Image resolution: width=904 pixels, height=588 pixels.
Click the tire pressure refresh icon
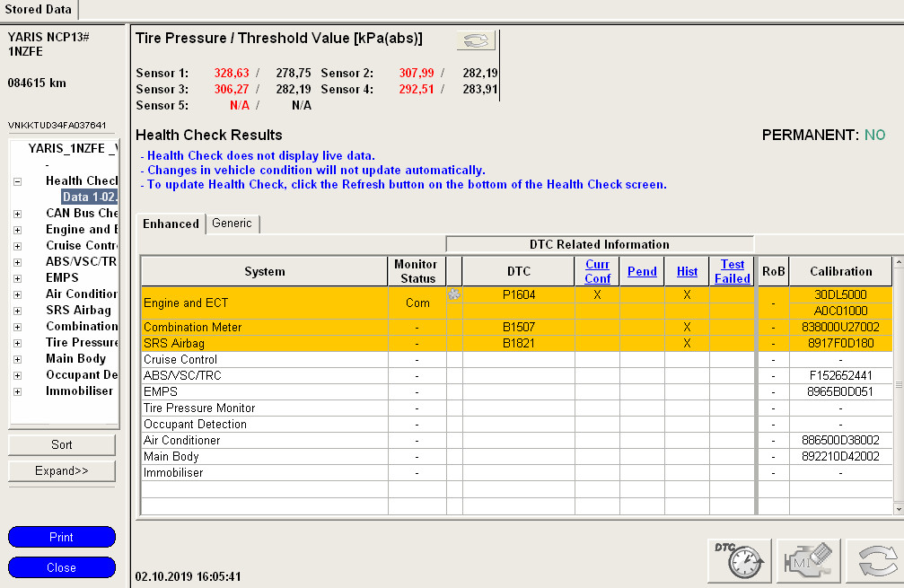pos(476,40)
